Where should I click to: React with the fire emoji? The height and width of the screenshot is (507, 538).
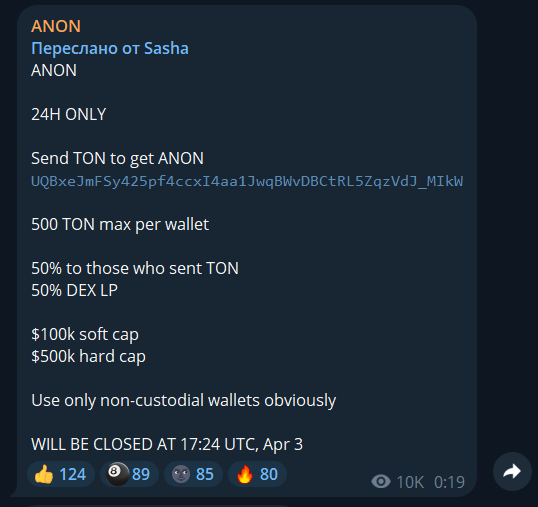257,474
